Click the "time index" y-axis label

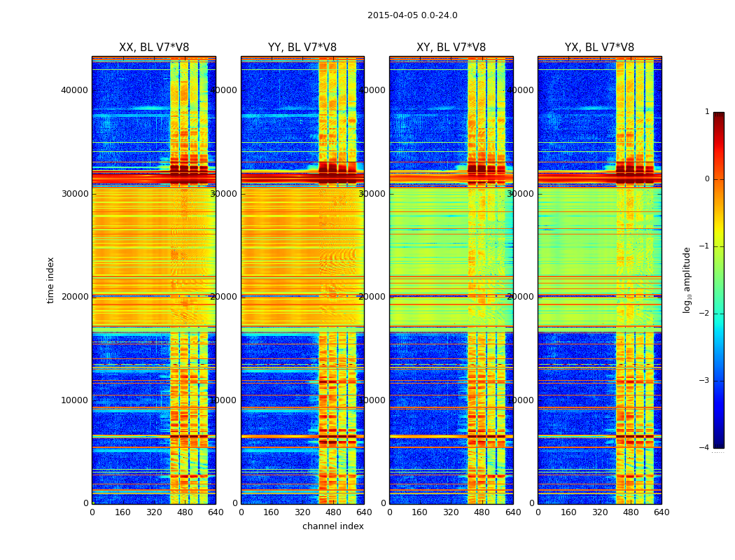tap(50, 280)
